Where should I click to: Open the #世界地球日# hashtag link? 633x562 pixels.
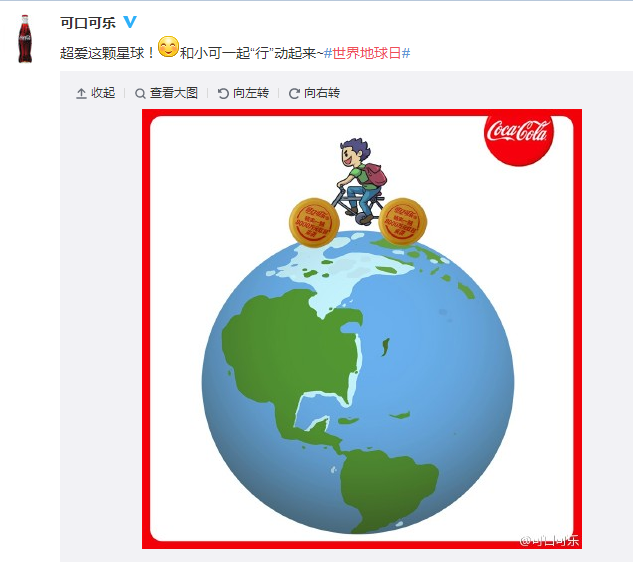[367, 53]
